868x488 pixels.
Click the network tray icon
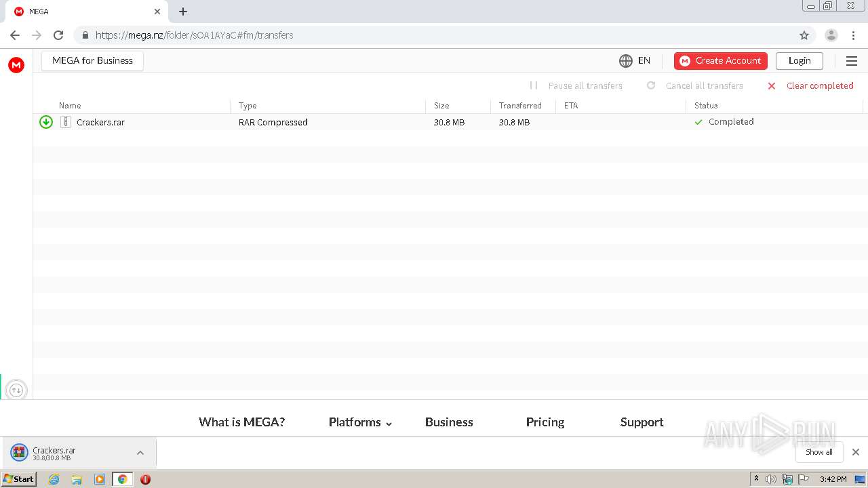coord(787,479)
